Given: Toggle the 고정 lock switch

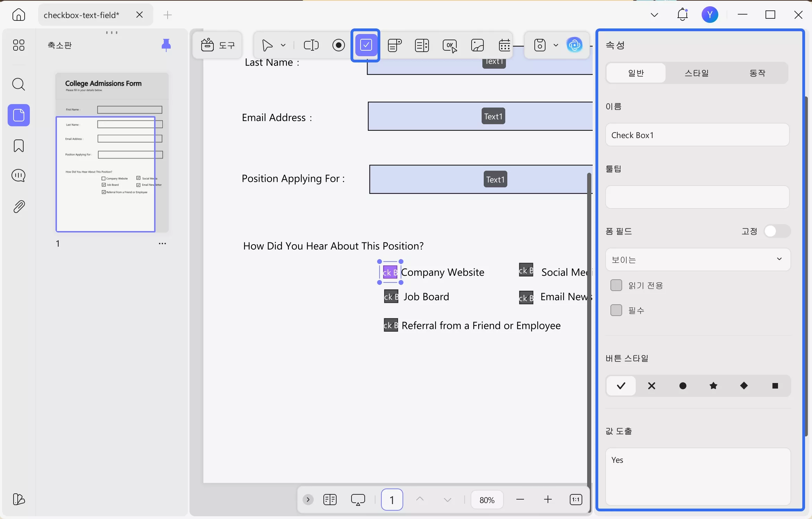Looking at the screenshot, I should pyautogui.click(x=777, y=231).
